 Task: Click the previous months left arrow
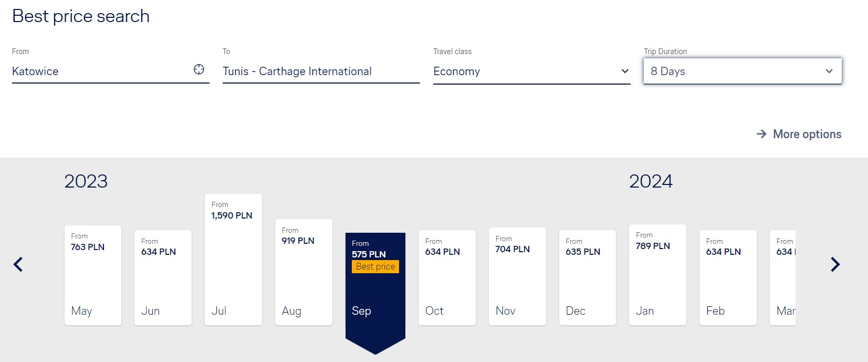(18, 264)
